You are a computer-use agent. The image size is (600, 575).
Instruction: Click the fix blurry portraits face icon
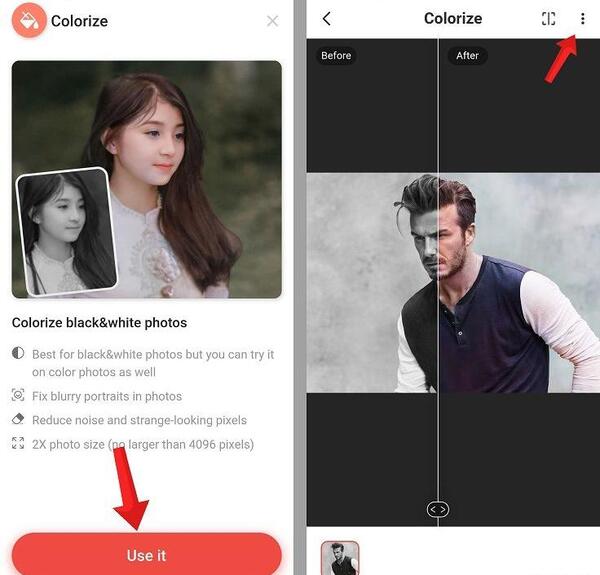18,395
